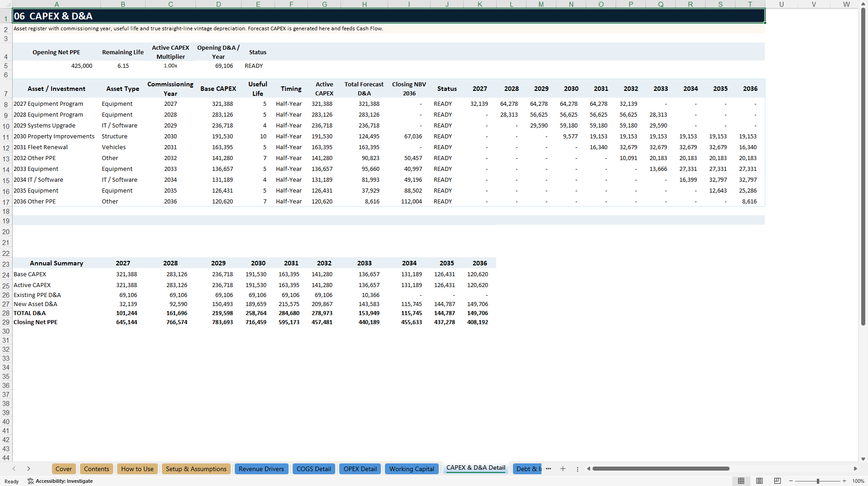This screenshot has width=868, height=486.
Task: Click the horizontal scrollbar thumb
Action: point(661,469)
